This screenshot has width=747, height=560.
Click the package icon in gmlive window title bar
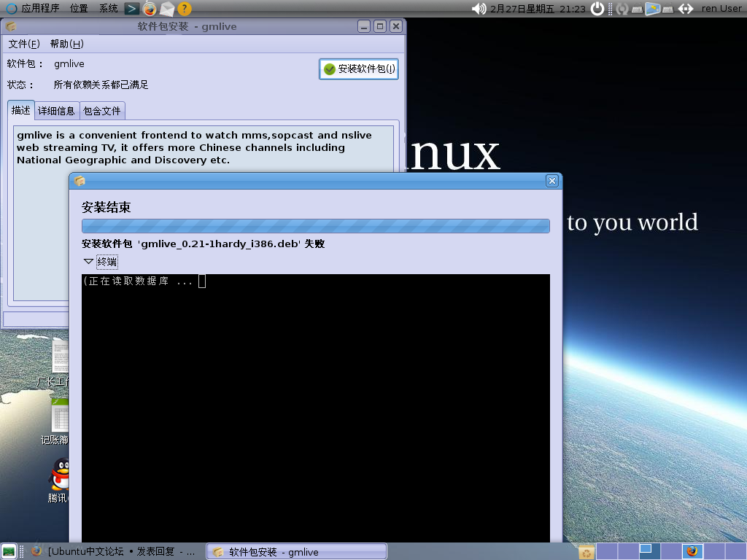pyautogui.click(x=12, y=27)
